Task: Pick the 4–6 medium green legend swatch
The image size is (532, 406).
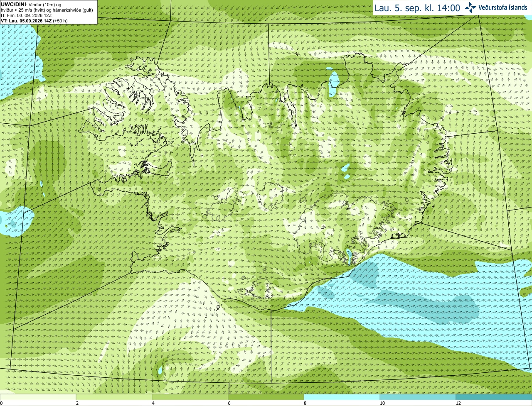Action: tap(190, 397)
